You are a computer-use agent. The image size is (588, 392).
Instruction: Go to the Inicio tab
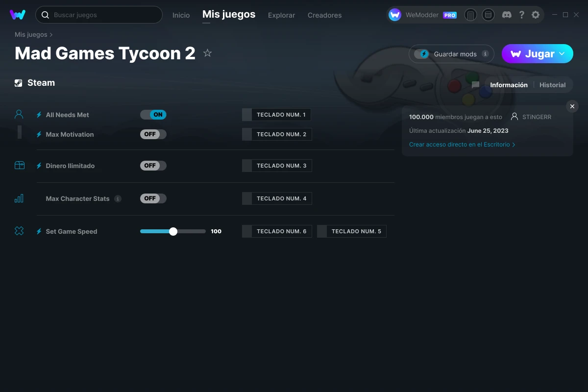point(181,15)
